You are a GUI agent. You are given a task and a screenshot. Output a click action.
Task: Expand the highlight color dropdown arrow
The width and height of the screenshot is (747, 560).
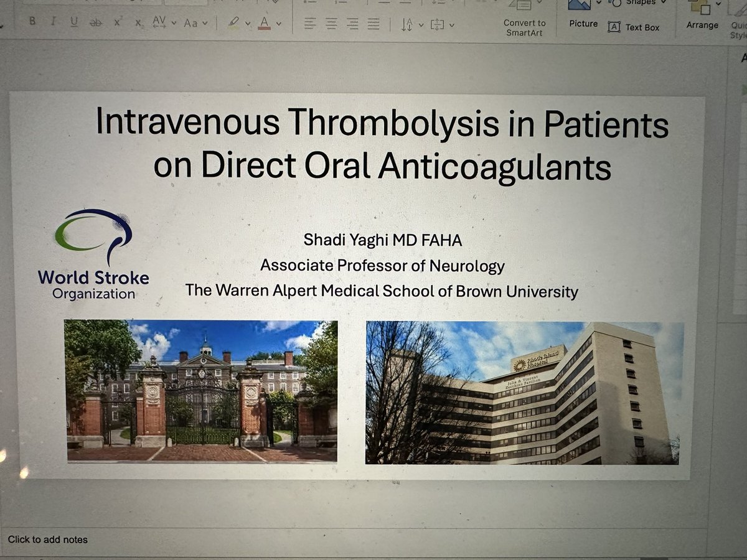(x=248, y=24)
